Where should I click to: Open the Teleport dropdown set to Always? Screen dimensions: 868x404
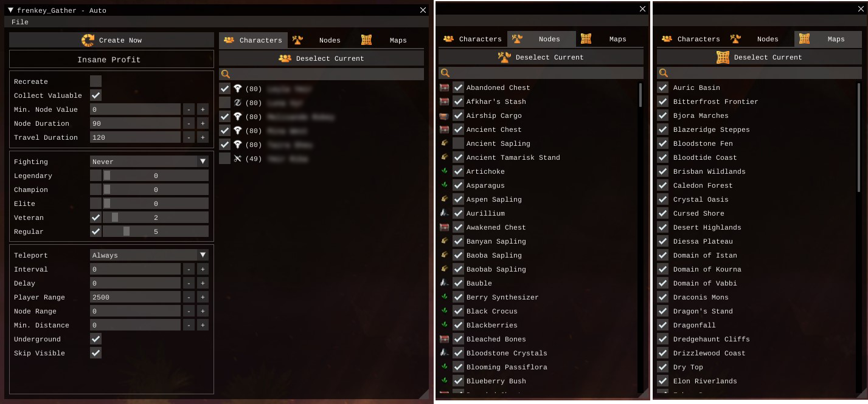149,255
